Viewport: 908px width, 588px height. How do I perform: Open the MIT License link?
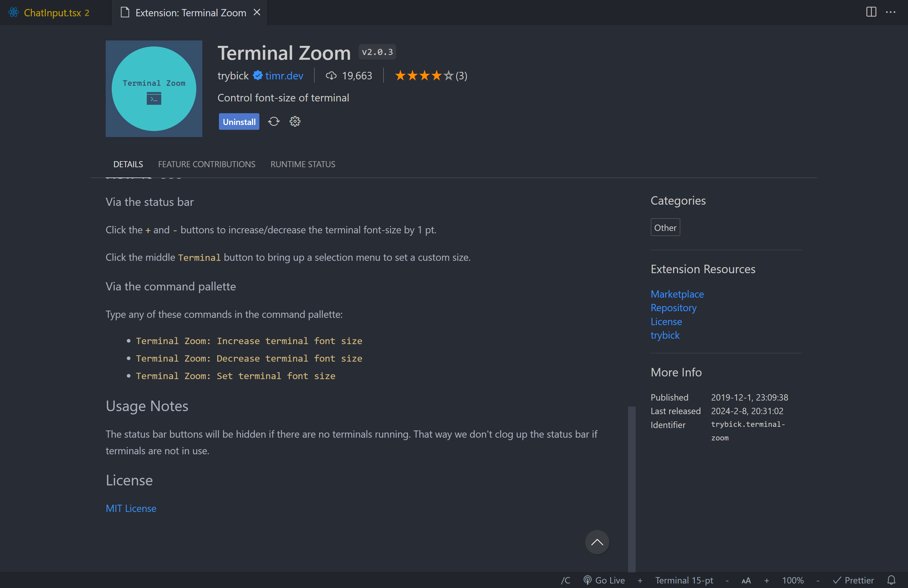click(131, 508)
